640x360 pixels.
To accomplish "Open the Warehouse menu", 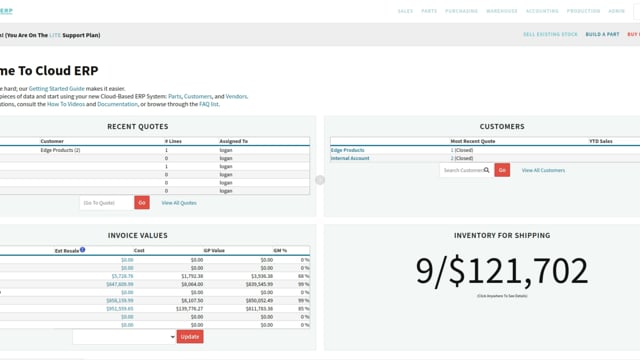I will pos(502,11).
